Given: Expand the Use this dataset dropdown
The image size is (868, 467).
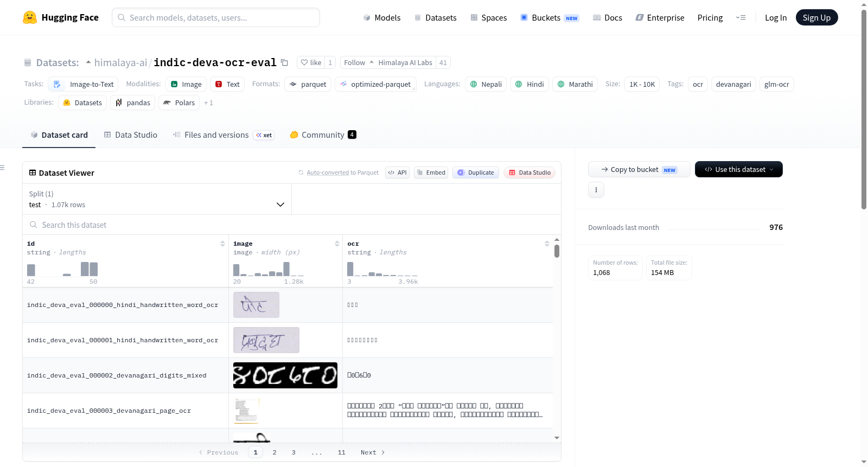Looking at the screenshot, I should (x=739, y=169).
